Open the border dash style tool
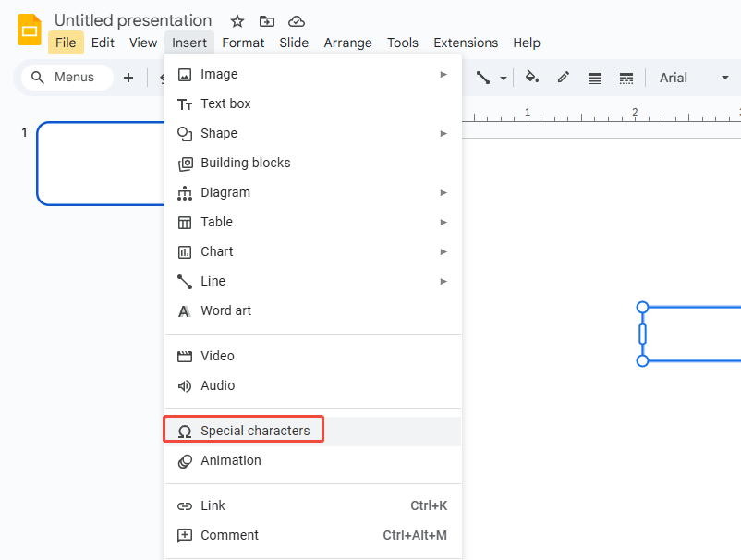 point(626,78)
